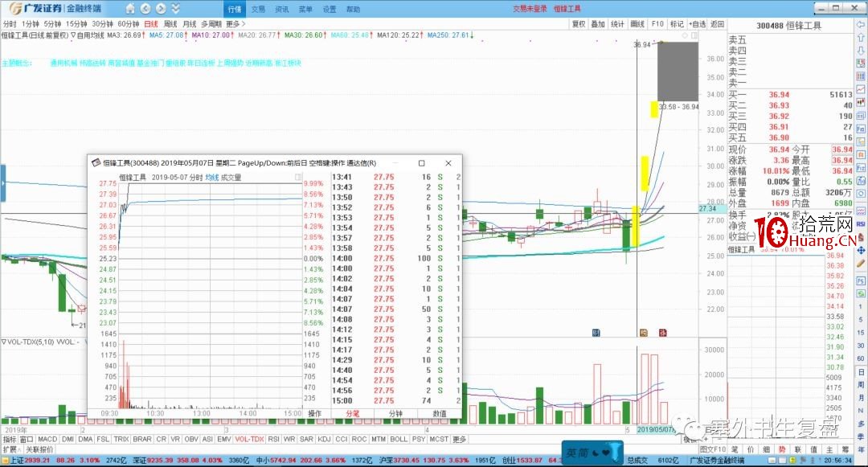Screen dimensions: 868x467
Task: Go forward with the right arrow icon
Action: 159,9
